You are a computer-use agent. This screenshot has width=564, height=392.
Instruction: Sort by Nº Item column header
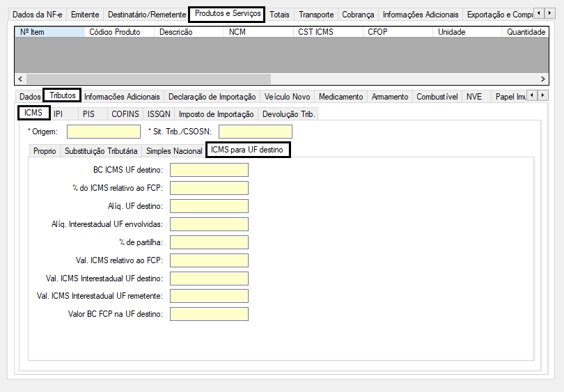[49, 32]
